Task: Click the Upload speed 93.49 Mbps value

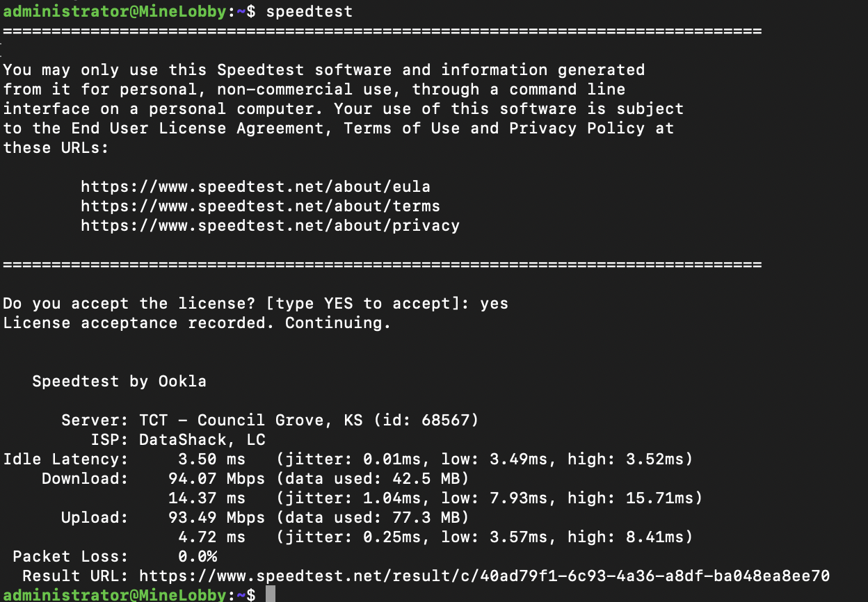Action: pos(216,518)
